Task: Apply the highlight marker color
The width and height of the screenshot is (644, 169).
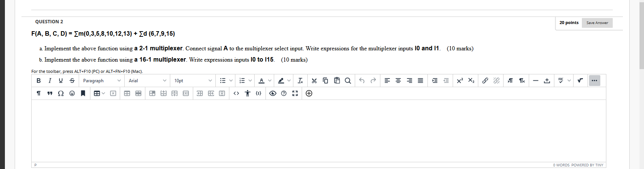Action: pyautogui.click(x=281, y=80)
